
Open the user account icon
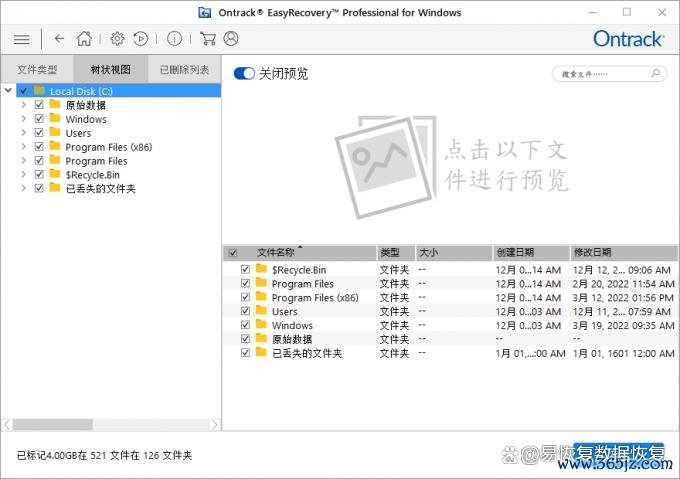pos(231,39)
